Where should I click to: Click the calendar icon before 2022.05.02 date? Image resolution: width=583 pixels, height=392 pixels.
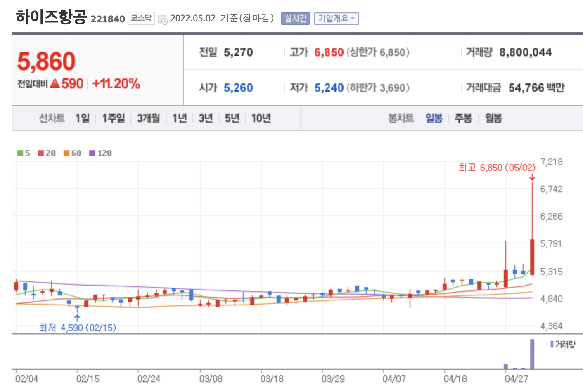click(163, 19)
